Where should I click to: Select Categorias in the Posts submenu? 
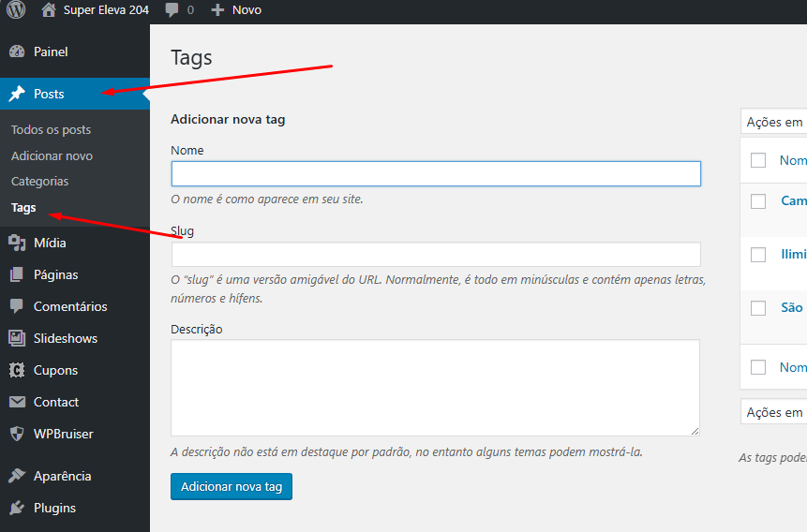click(x=40, y=181)
